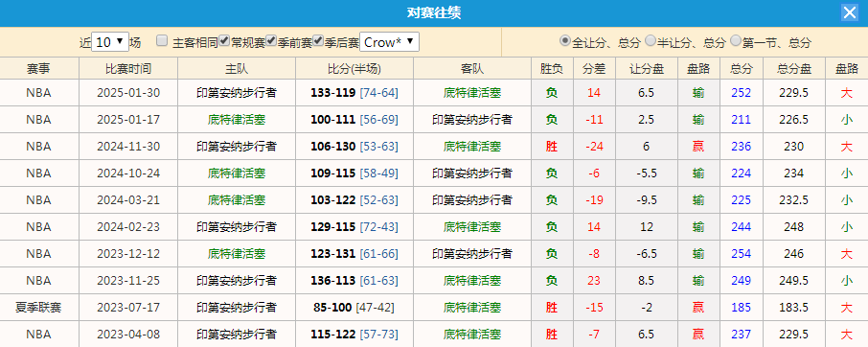The width and height of the screenshot is (868, 347).
Task: Click the date 2023-07-17
Action: [128, 307]
